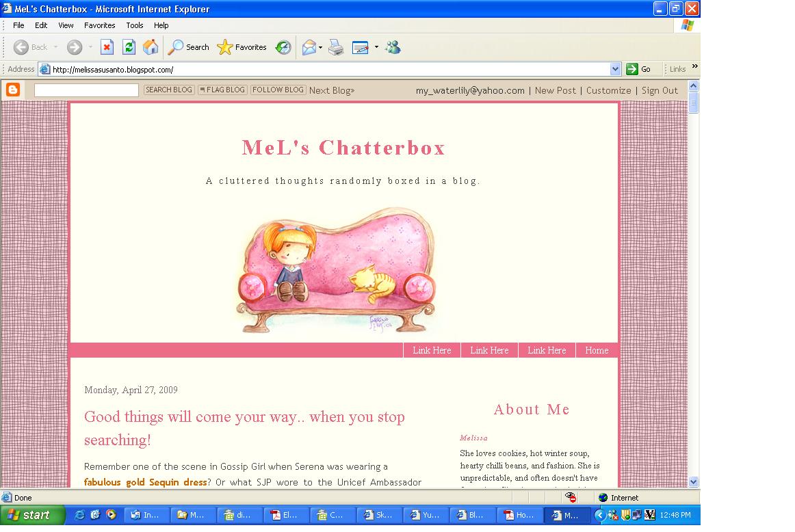Expand the Forward button history dropdown arrow
The height and width of the screenshot is (532, 795).
click(90, 47)
